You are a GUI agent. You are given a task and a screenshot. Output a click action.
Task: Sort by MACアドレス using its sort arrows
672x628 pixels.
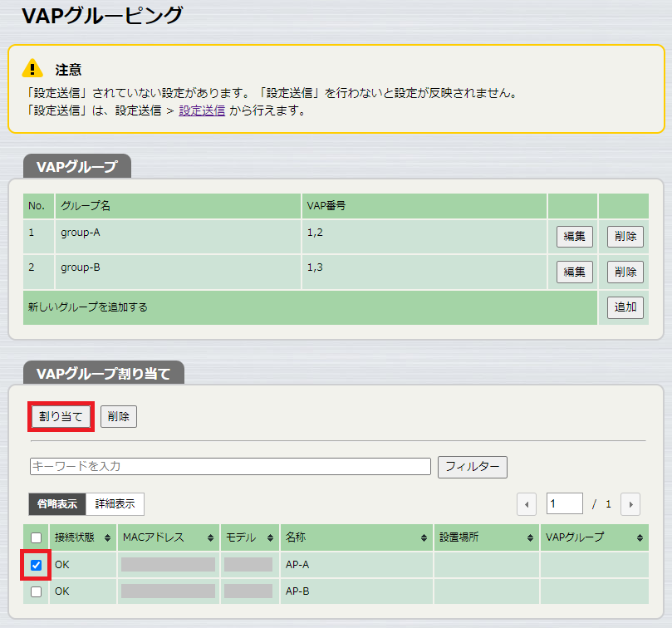point(208,537)
